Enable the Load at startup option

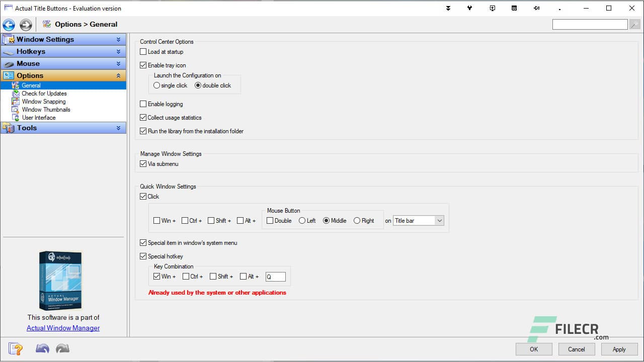pyautogui.click(x=143, y=51)
